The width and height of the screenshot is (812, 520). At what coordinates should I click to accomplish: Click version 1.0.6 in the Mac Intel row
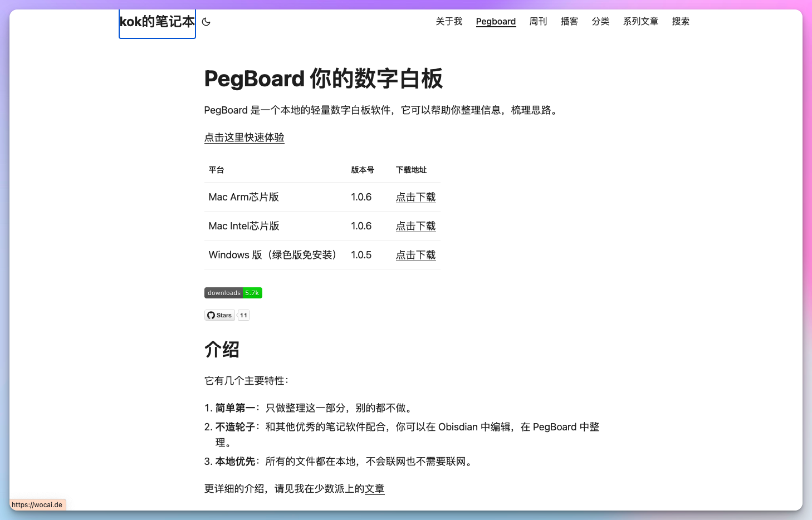(361, 226)
